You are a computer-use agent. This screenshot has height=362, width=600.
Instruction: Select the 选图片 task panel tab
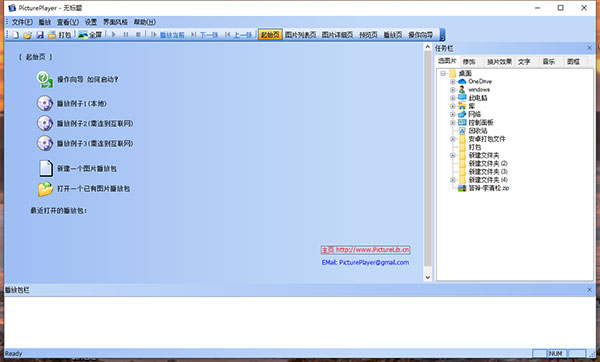click(x=447, y=61)
